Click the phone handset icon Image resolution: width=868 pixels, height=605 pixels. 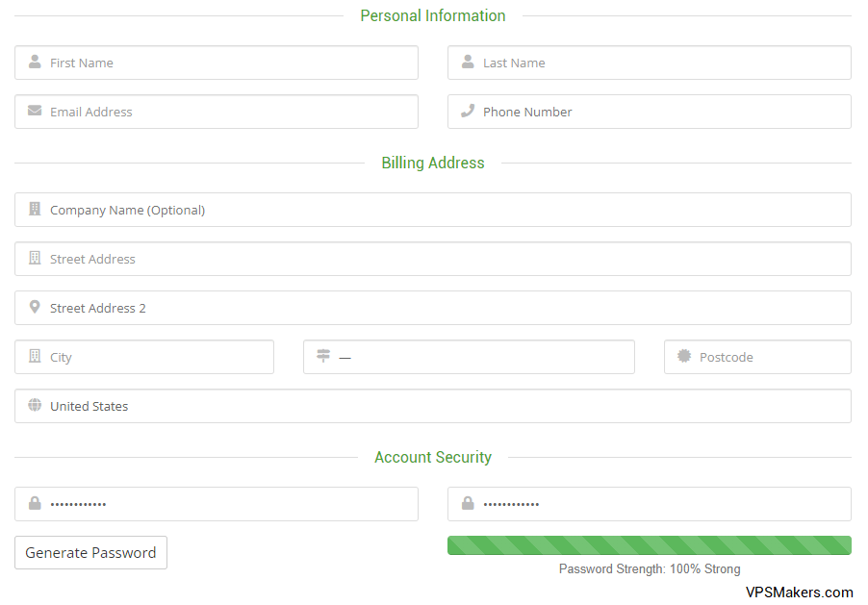click(468, 111)
